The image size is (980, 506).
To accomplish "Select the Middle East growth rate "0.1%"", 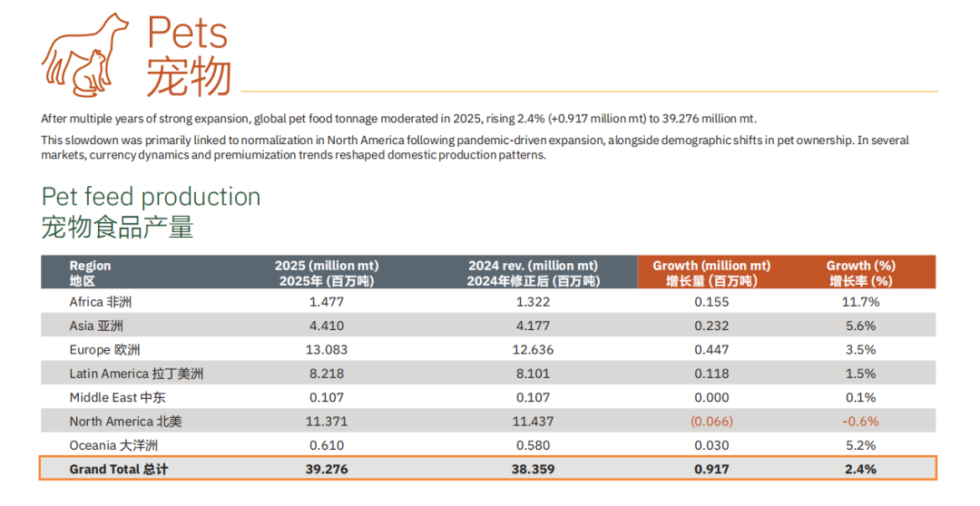I will pos(860,397).
